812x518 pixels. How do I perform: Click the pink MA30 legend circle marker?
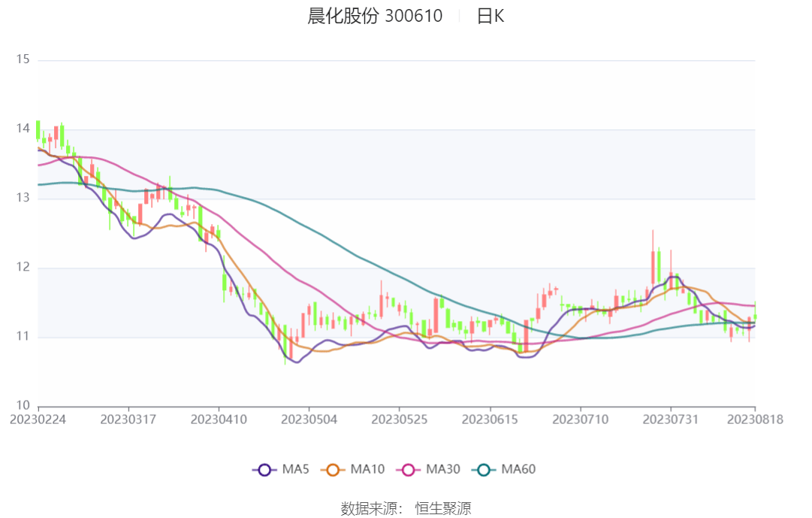pyautogui.click(x=409, y=470)
